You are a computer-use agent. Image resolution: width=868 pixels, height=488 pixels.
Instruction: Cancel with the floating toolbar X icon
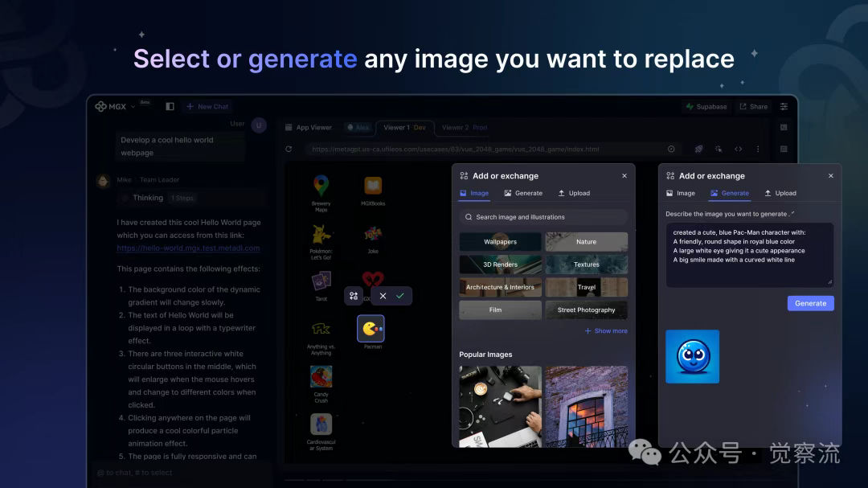[x=383, y=296]
